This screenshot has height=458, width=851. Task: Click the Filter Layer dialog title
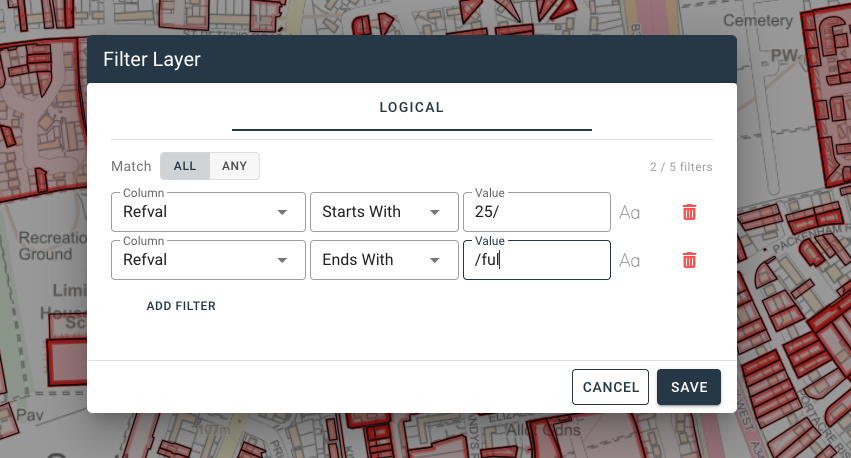pyautogui.click(x=152, y=60)
